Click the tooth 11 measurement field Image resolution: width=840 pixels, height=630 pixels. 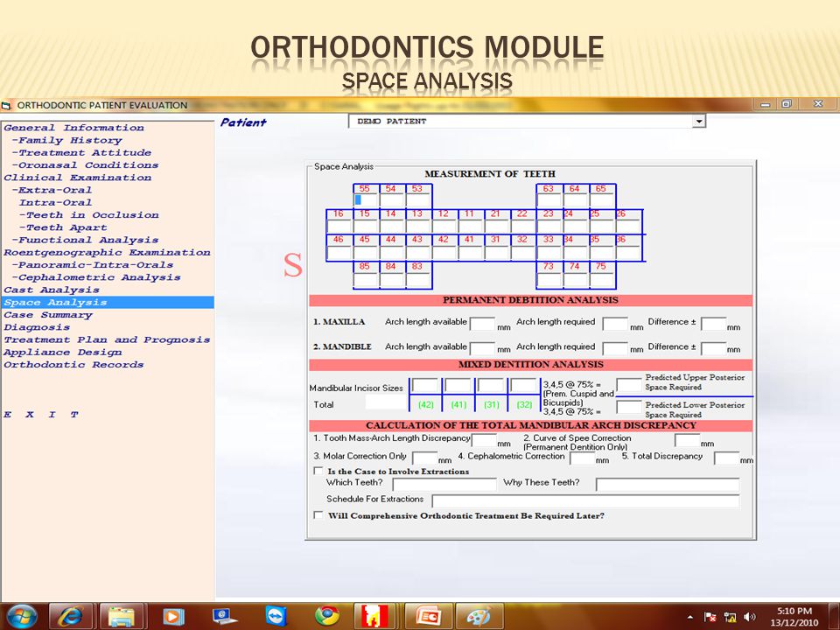tap(471, 226)
